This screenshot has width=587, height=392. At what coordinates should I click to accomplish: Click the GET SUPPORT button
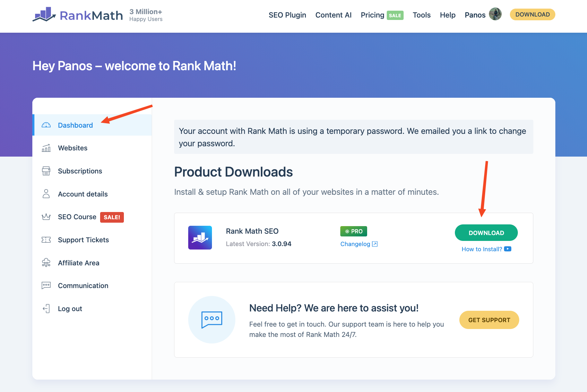(x=489, y=320)
